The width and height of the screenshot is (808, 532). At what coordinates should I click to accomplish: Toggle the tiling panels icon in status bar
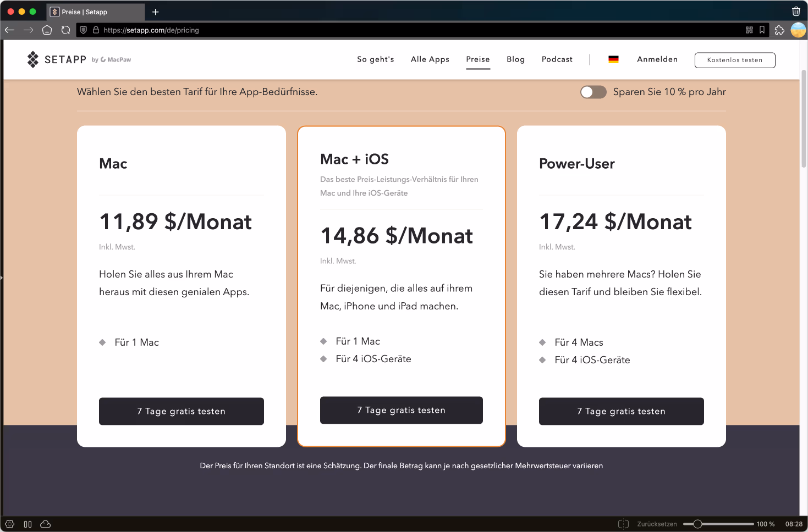(x=28, y=524)
